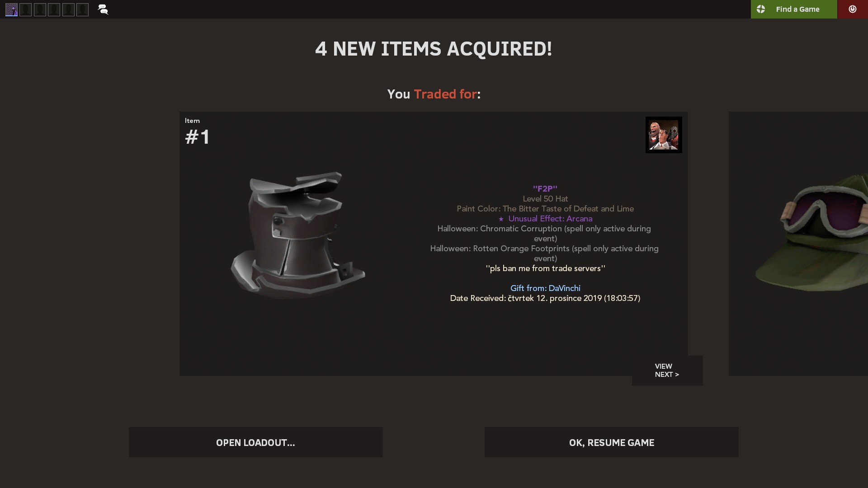Click the gray hat item image
This screenshot has width=868, height=488.
click(298, 235)
